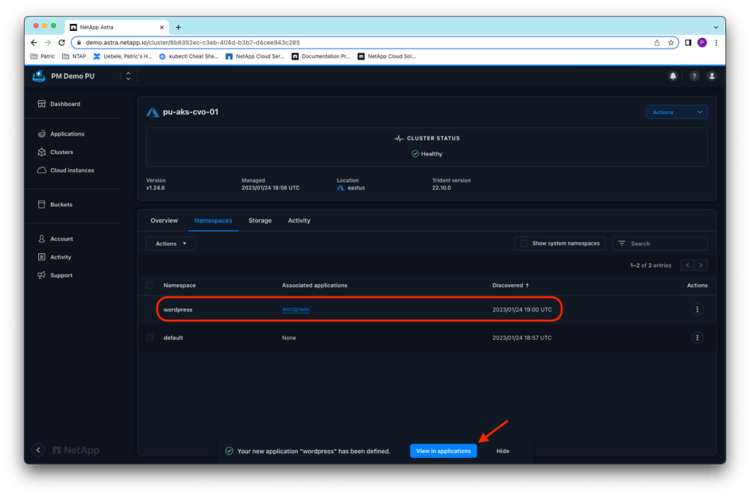Open the notifications bell icon
Viewport: 750px width, 496px height.
[x=673, y=76]
